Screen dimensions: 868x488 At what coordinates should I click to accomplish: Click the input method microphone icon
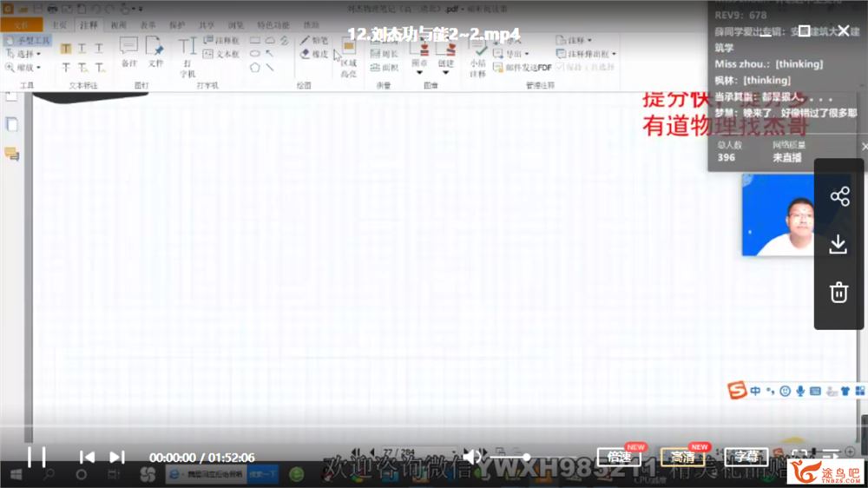click(800, 391)
